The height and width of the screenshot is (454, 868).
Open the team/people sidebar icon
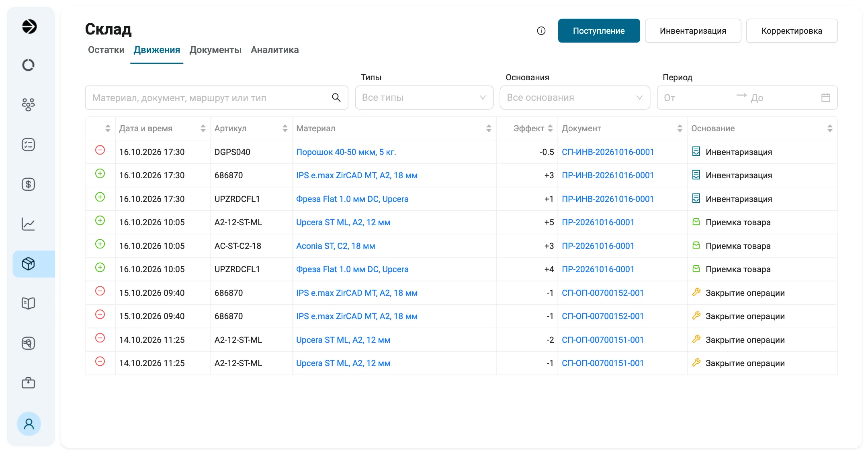click(28, 104)
